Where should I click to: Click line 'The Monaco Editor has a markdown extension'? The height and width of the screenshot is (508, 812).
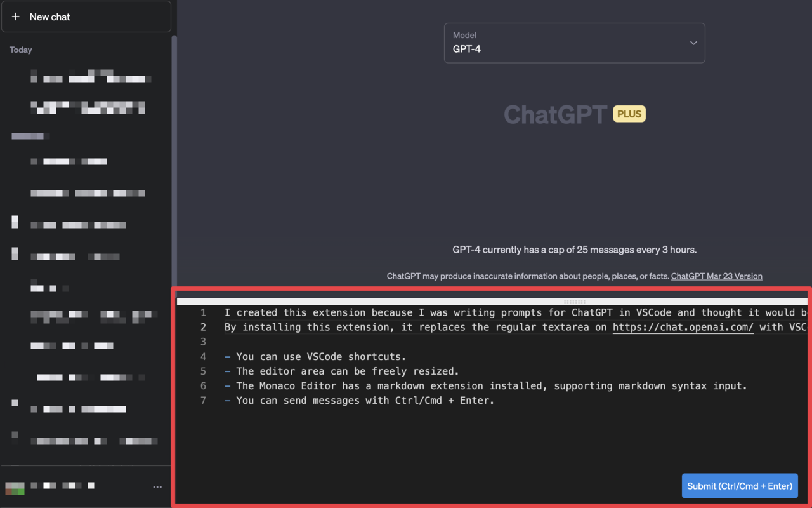pyautogui.click(x=486, y=385)
